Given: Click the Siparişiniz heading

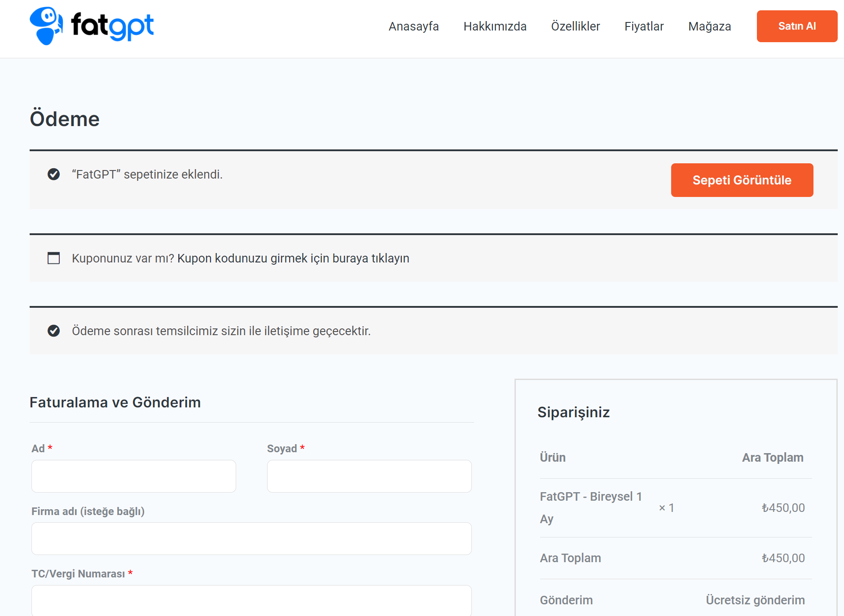Looking at the screenshot, I should [573, 412].
